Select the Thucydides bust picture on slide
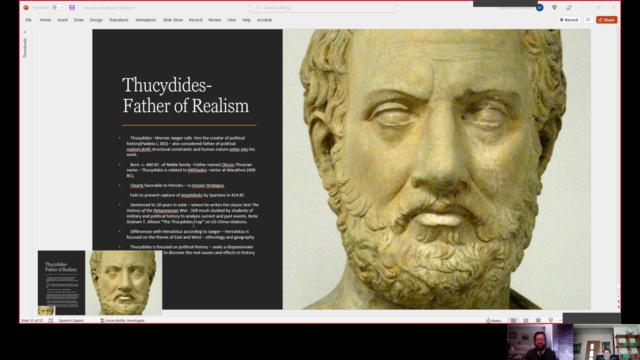Image resolution: width=640 pixels, height=360 pixels. (437, 169)
